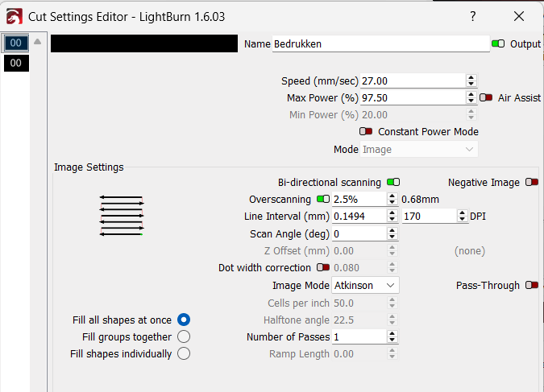Viewport: 544px width, 392px height.
Task: Select Fill shapes individually radio button
Action: 184,353
